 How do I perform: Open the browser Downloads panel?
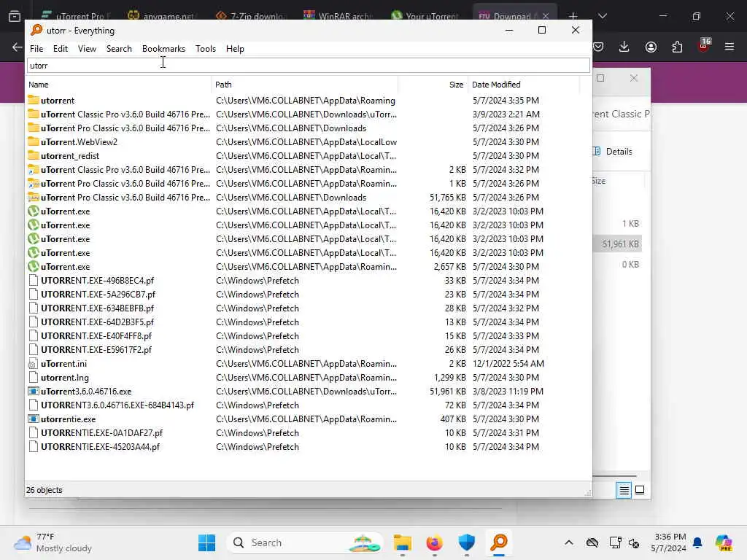[x=624, y=47]
